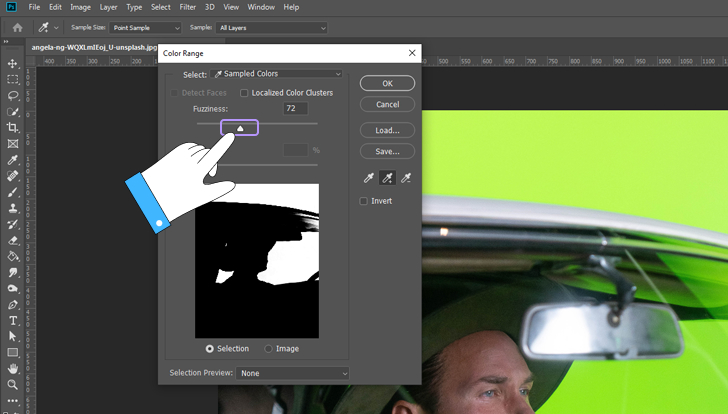The height and width of the screenshot is (414, 728).
Task: Select the History Brush tool
Action: tap(13, 224)
